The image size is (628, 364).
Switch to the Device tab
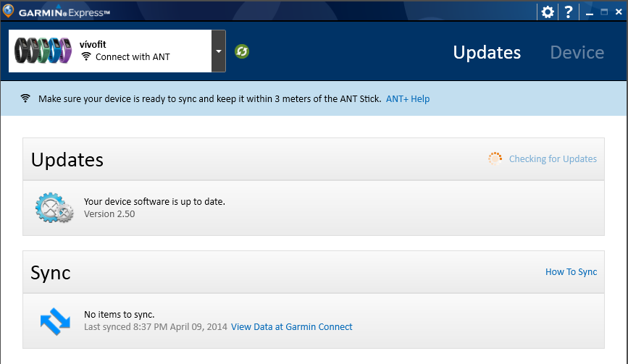coord(577,52)
